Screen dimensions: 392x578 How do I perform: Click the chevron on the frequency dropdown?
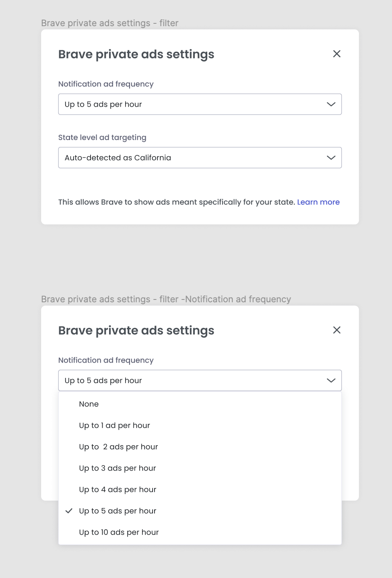[331, 104]
